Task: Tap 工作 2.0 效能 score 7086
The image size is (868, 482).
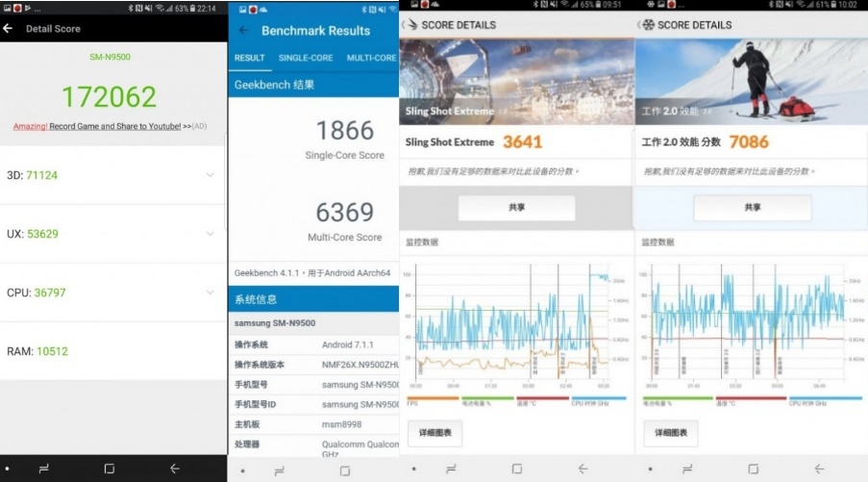Action: coord(749,141)
